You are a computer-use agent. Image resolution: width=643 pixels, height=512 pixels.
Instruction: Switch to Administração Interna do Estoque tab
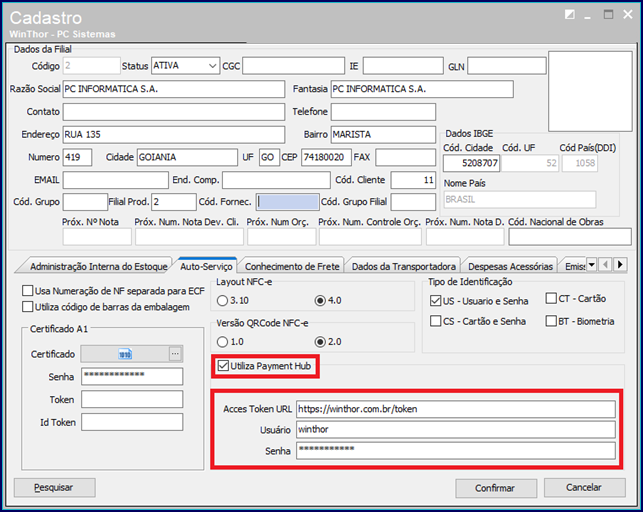[x=98, y=266]
